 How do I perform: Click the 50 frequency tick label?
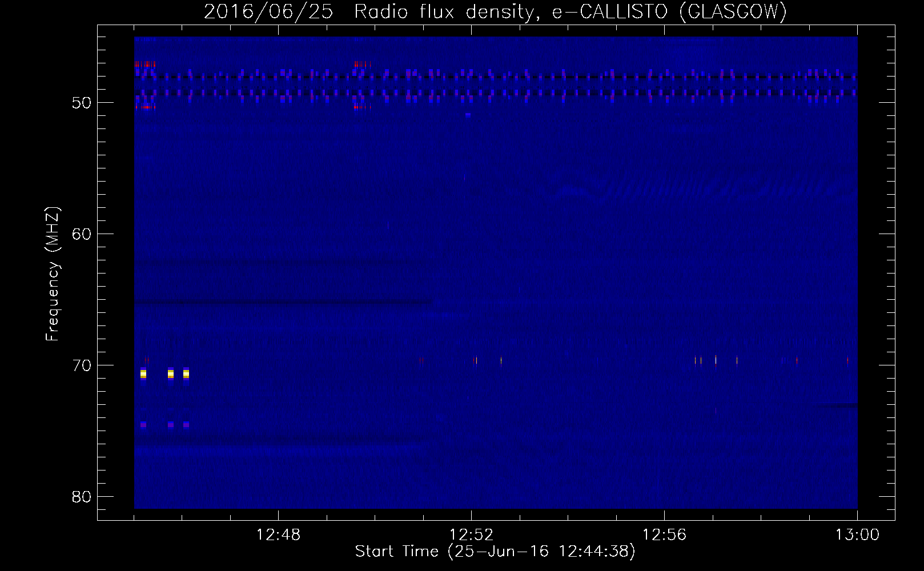(x=82, y=103)
